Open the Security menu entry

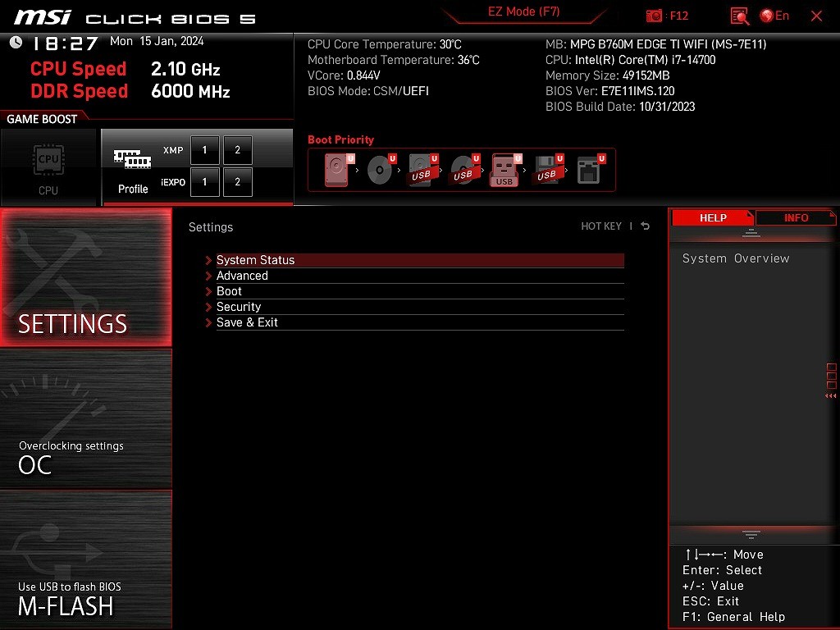(420, 307)
